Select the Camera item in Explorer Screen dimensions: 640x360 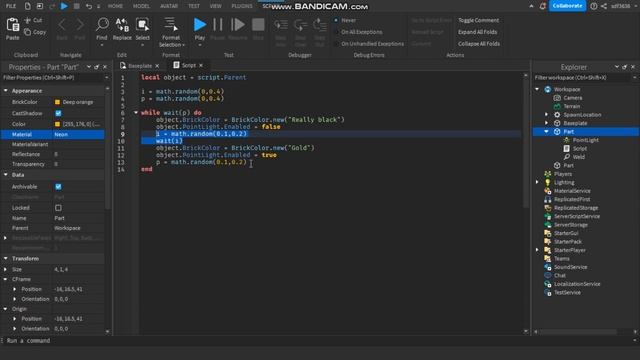pyautogui.click(x=573, y=98)
